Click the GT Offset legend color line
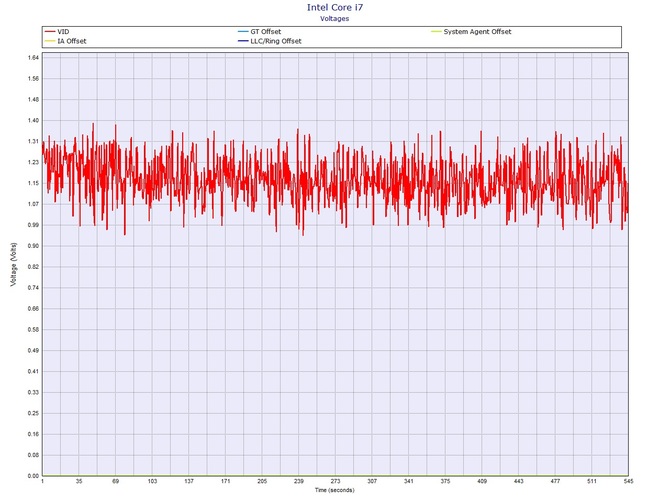670x502 pixels. point(243,32)
